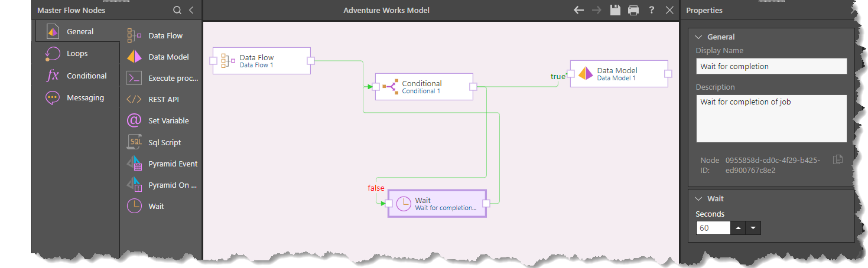Open the Loops category tab
Image resolution: width=868 pixels, height=268 pixels.
point(77,54)
